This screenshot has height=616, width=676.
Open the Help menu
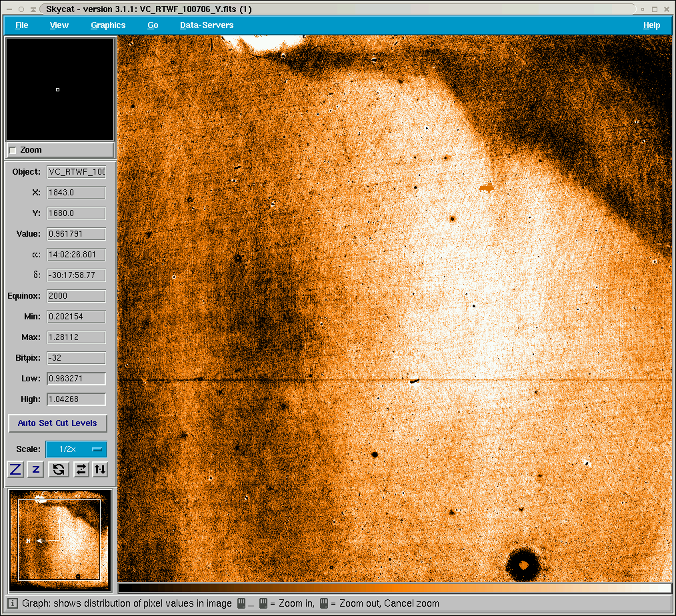tap(651, 25)
